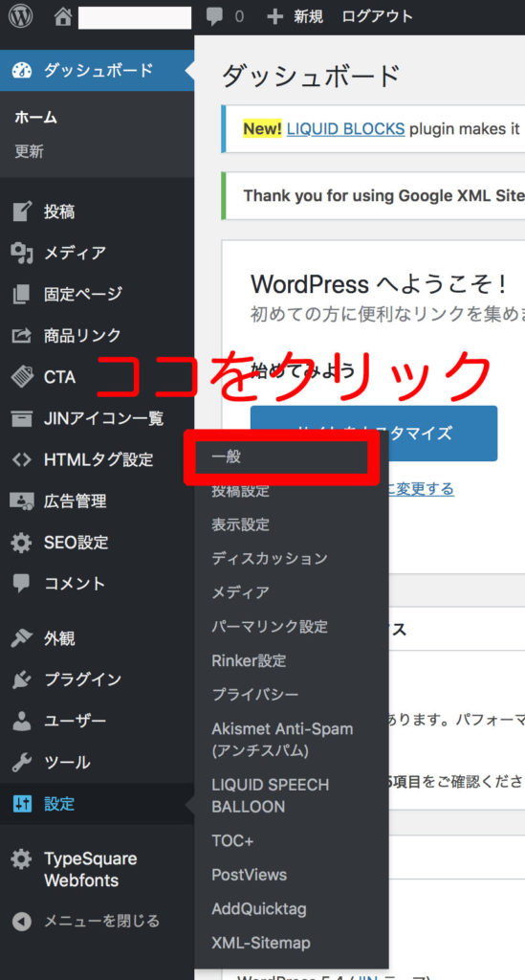Select 表示設定 in the submenu
Screen dimensions: 525x980
point(240,524)
